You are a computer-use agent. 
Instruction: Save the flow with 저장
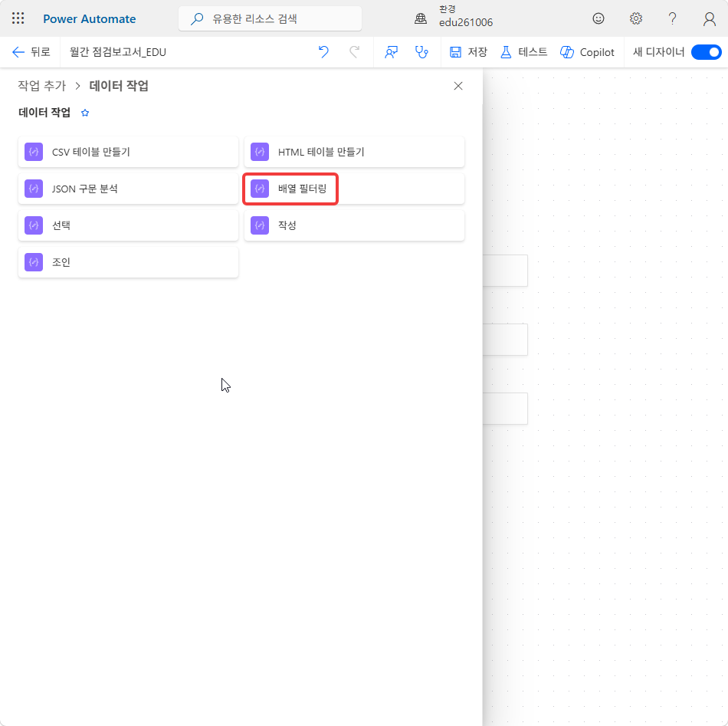pyautogui.click(x=468, y=52)
